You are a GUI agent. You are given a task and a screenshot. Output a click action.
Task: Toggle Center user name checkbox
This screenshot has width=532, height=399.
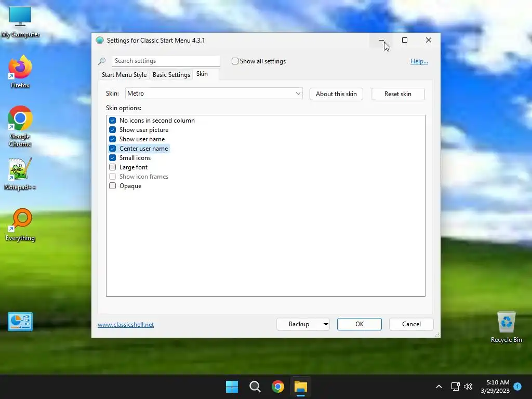112,148
